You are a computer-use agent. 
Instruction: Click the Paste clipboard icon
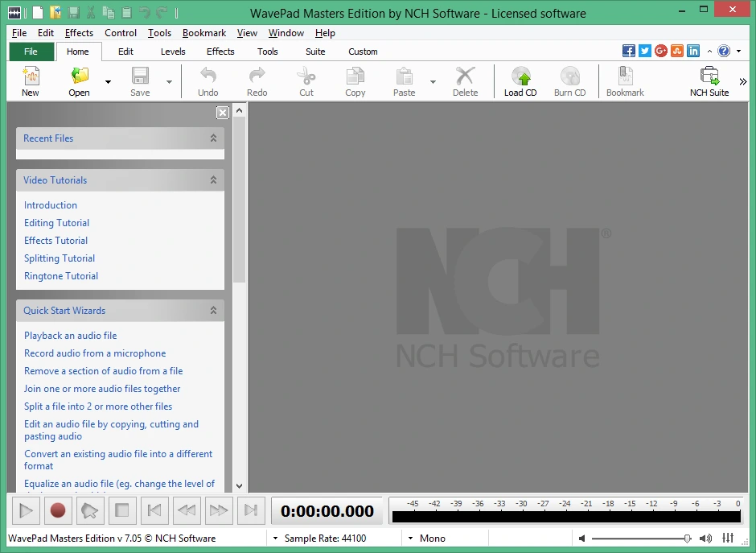tap(404, 76)
